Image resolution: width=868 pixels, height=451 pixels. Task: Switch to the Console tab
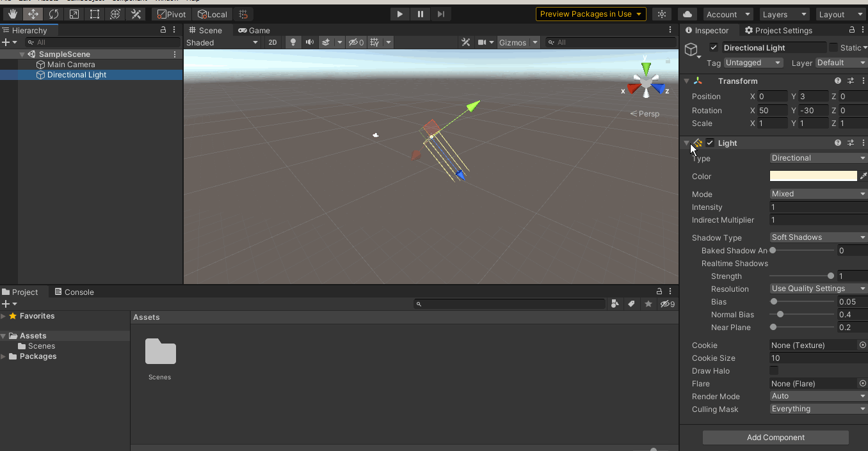click(74, 292)
